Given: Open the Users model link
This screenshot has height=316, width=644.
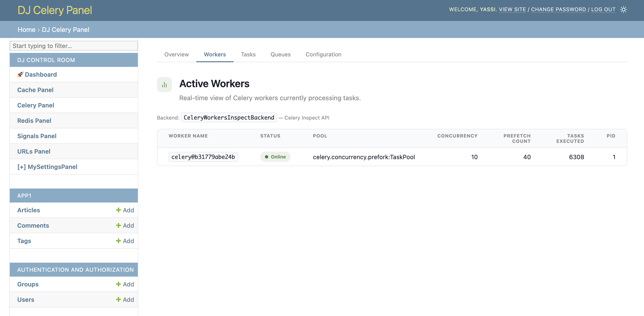Looking at the screenshot, I should (26, 299).
